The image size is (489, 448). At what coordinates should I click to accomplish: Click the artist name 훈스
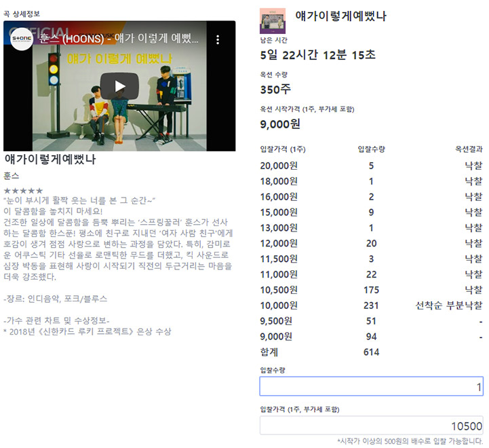pos(12,176)
